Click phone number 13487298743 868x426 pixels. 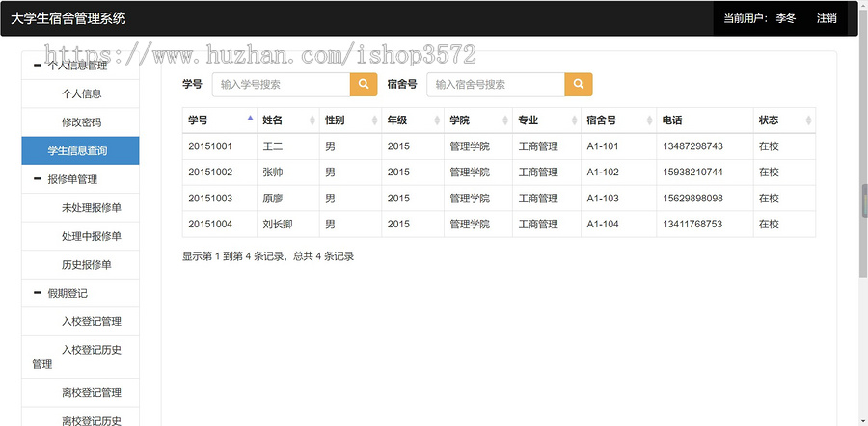click(x=692, y=146)
